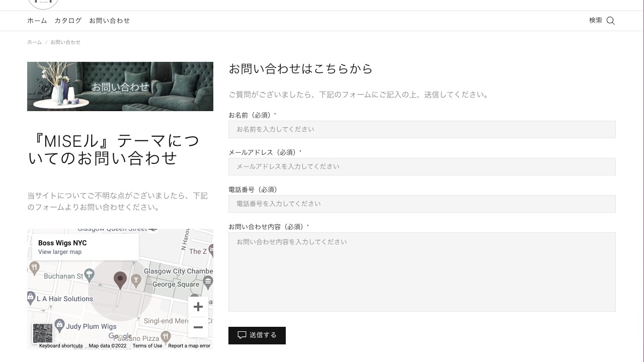Click the Boss Wigs NYC place title
The width and height of the screenshot is (644, 362).
(62, 243)
